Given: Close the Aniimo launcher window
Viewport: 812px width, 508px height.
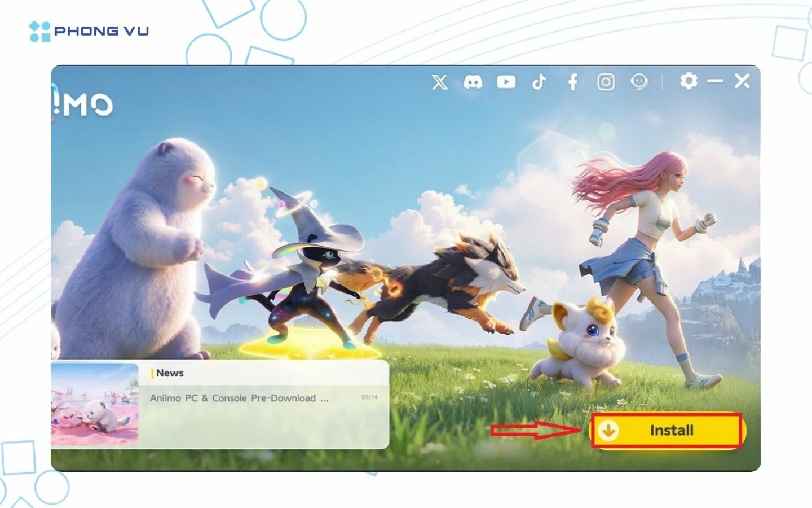Looking at the screenshot, I should tap(742, 81).
